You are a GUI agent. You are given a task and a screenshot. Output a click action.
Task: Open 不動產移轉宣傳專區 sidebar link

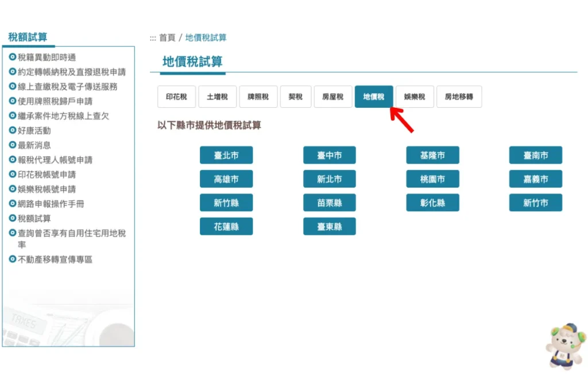pos(55,259)
